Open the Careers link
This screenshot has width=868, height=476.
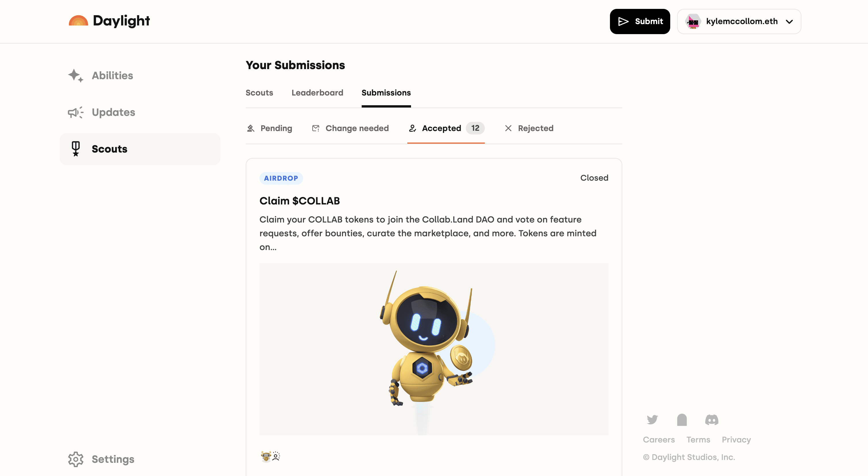659,440
